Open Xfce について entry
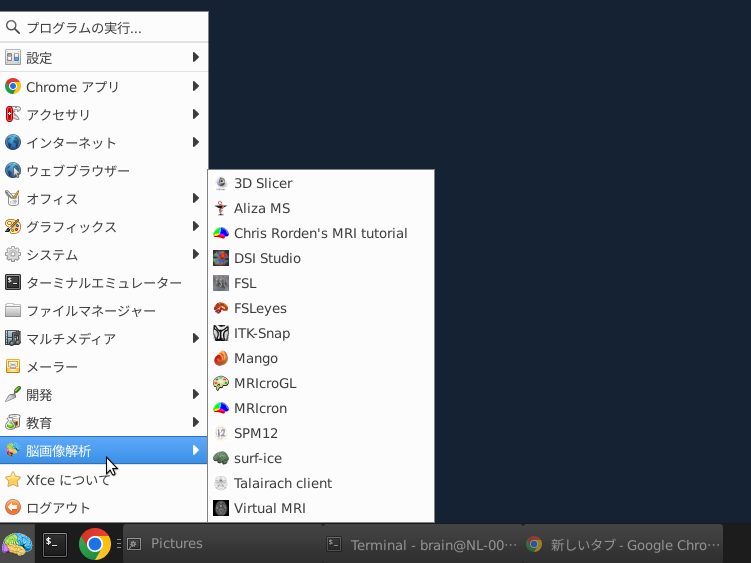This screenshot has height=563, width=751. (104, 480)
